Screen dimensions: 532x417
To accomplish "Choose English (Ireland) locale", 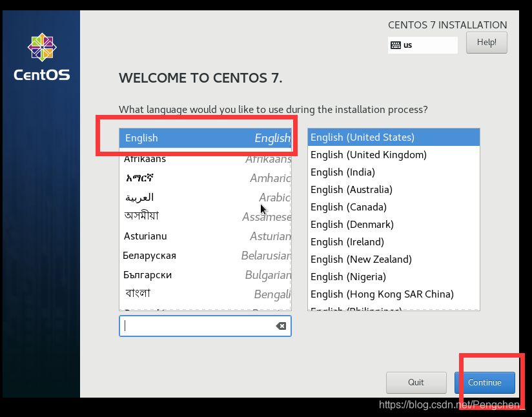I will (x=394, y=242).
